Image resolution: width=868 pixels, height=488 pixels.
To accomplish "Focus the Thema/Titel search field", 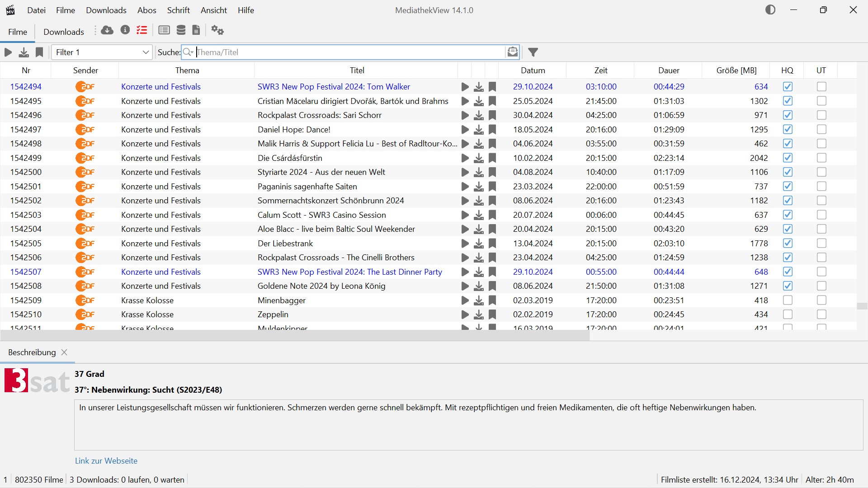I will [x=350, y=52].
